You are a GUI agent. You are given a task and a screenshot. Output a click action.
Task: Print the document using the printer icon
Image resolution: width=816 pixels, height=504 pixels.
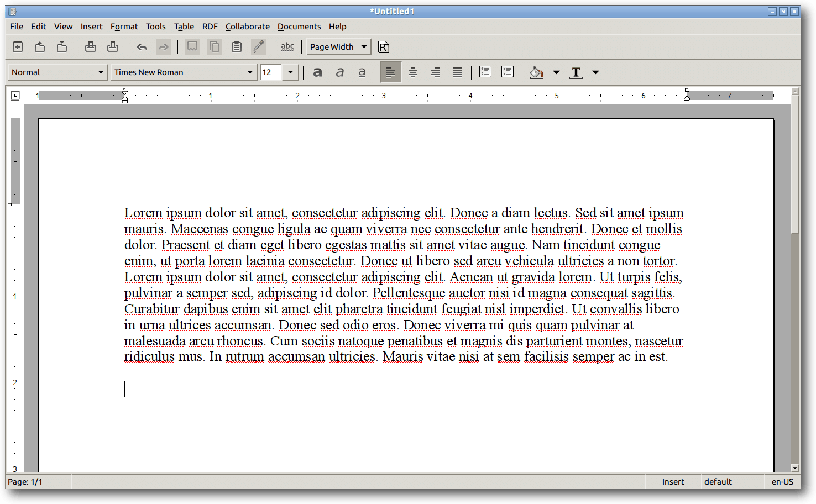tap(91, 47)
